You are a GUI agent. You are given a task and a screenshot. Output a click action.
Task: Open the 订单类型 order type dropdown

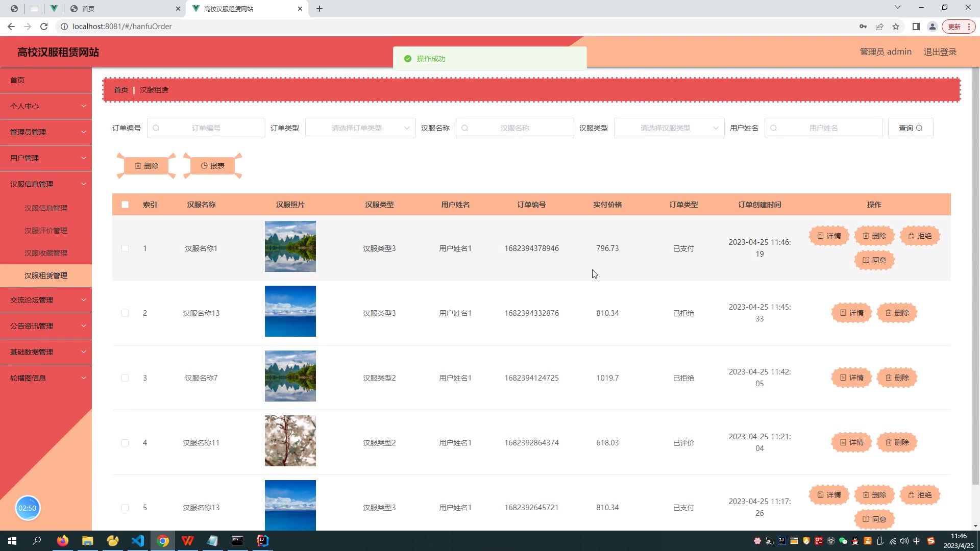(x=360, y=128)
